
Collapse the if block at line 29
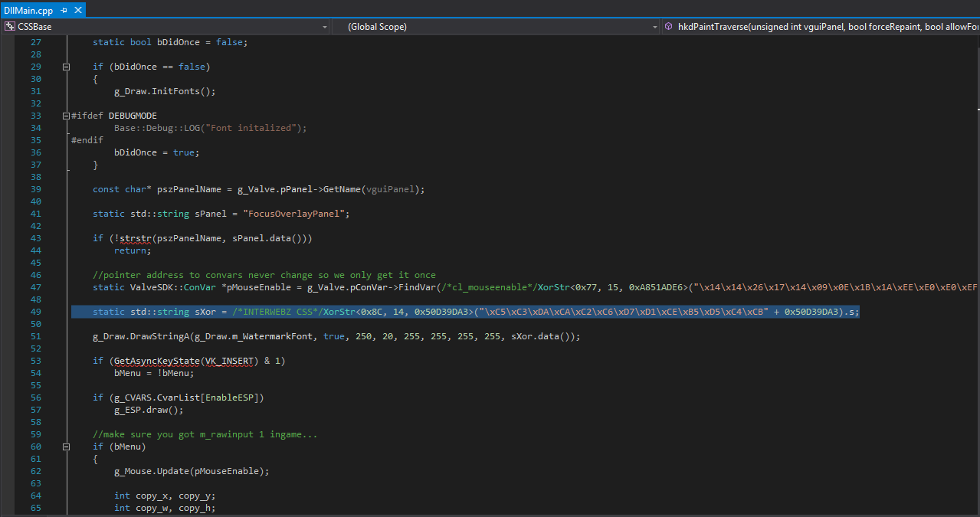(x=67, y=67)
